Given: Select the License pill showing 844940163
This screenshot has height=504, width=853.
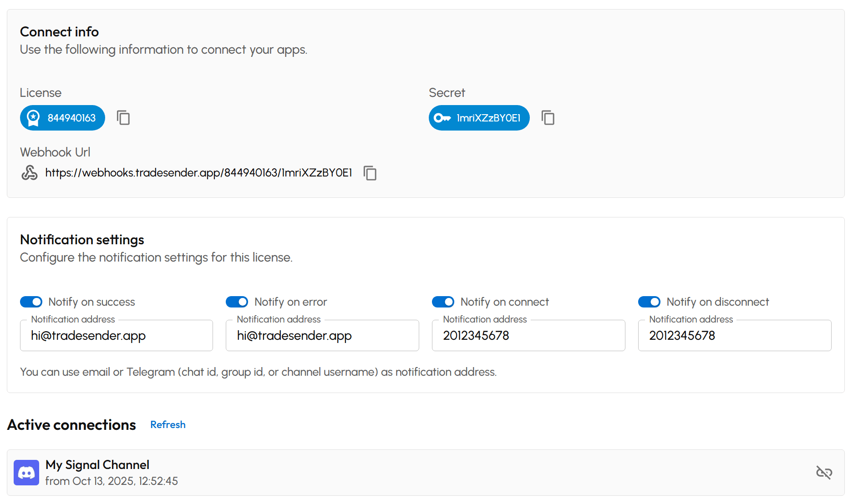Looking at the screenshot, I should [62, 118].
